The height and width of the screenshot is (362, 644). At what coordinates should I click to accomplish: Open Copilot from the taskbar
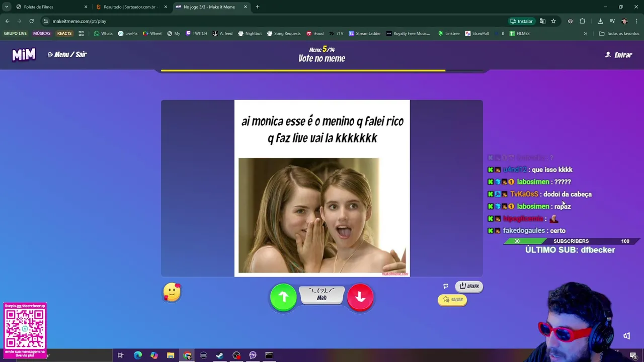pos(154,355)
